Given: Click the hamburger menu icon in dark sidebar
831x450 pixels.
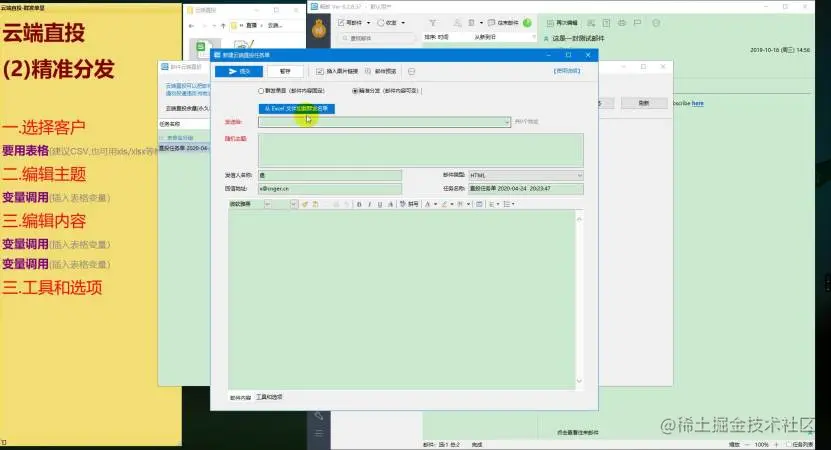Looking at the screenshot, I should tap(319, 434).
